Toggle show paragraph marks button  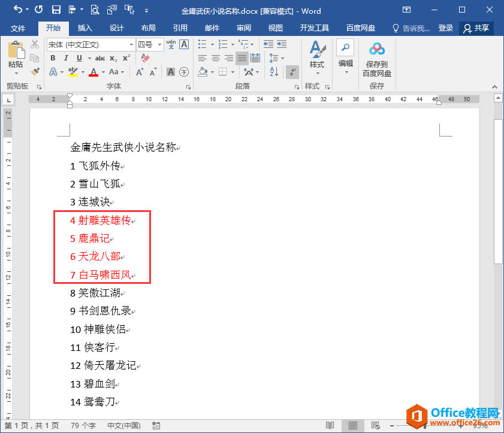click(x=292, y=72)
